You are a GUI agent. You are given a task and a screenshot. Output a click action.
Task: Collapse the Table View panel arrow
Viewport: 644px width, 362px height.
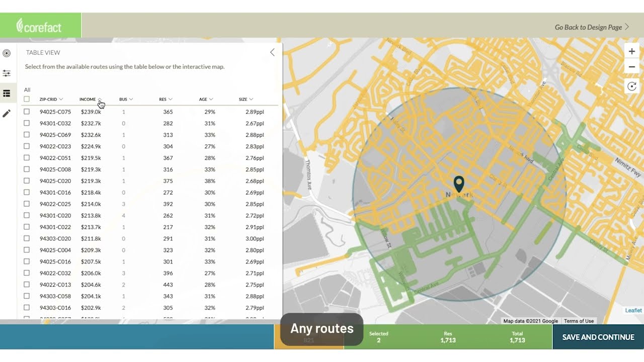[272, 52]
